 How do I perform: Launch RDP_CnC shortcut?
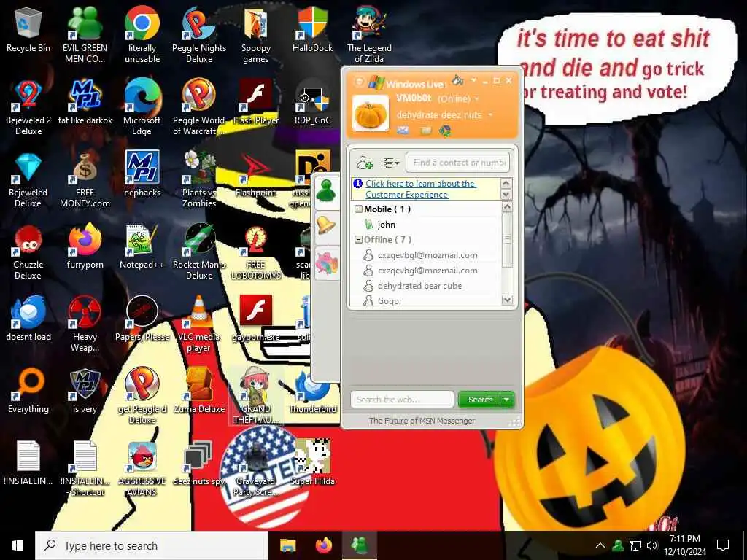pyautogui.click(x=312, y=104)
